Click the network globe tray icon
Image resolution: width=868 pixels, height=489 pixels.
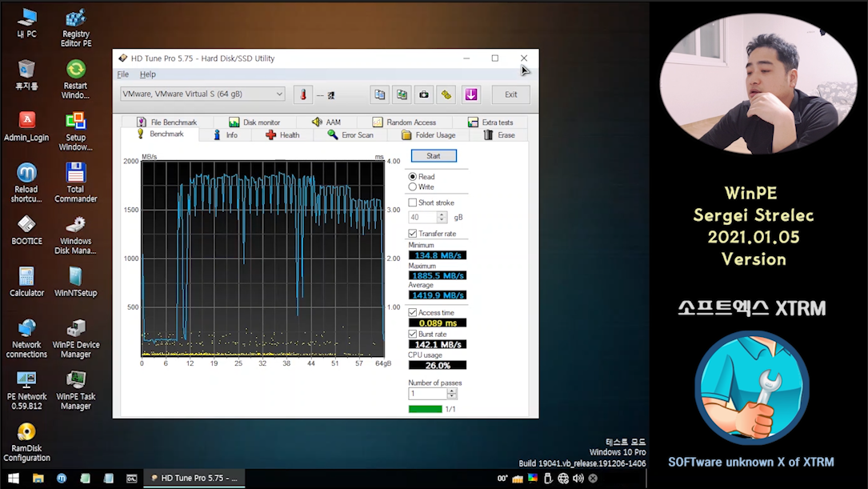coord(563,478)
